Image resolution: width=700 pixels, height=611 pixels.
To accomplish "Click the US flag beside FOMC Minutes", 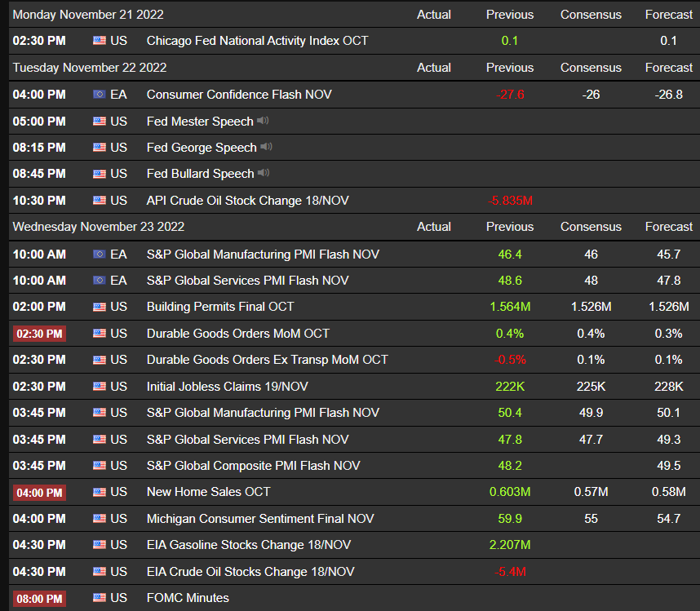I will 100,598.
